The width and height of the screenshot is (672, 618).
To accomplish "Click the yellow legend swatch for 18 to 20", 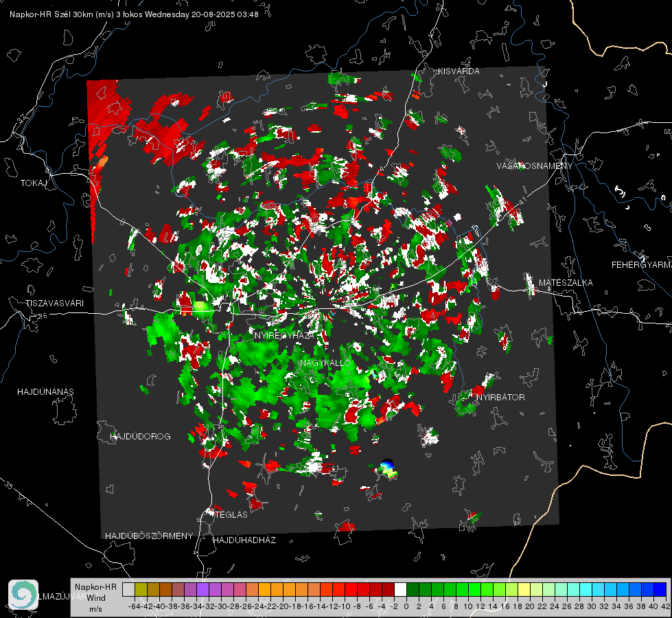I will click(524, 590).
